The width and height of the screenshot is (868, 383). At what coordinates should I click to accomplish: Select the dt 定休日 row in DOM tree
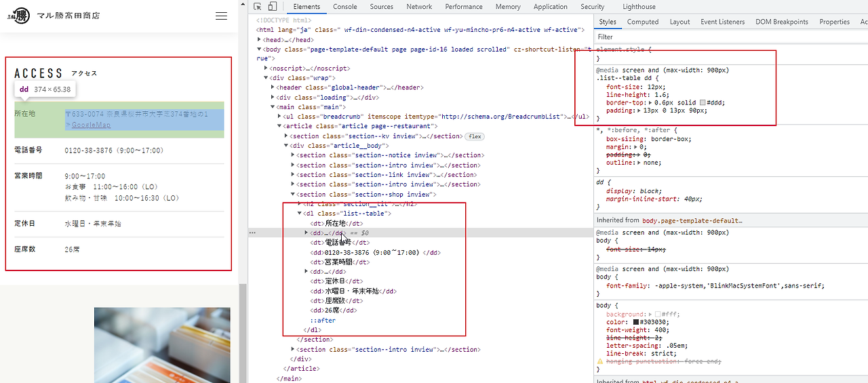coord(336,281)
